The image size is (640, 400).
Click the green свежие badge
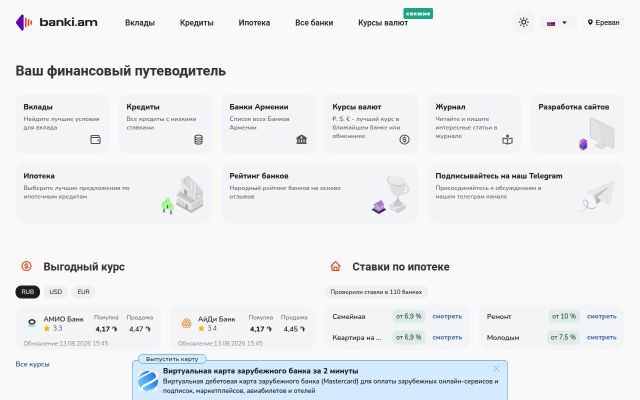pos(418,13)
